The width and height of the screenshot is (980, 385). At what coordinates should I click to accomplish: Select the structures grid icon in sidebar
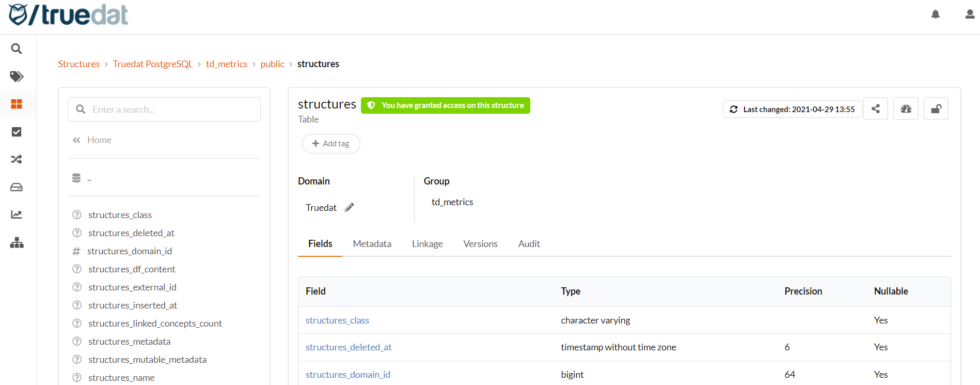[17, 104]
